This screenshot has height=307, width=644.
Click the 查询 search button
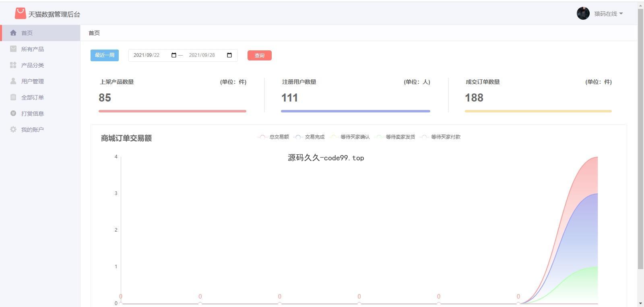pyautogui.click(x=260, y=55)
